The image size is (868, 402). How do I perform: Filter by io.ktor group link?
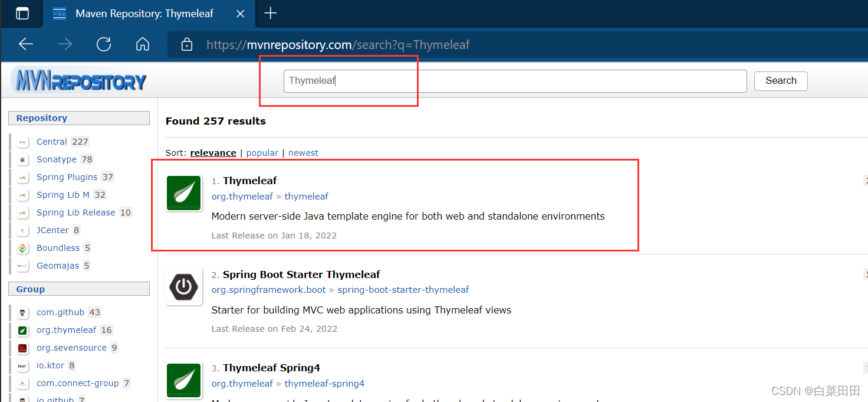tap(50, 365)
